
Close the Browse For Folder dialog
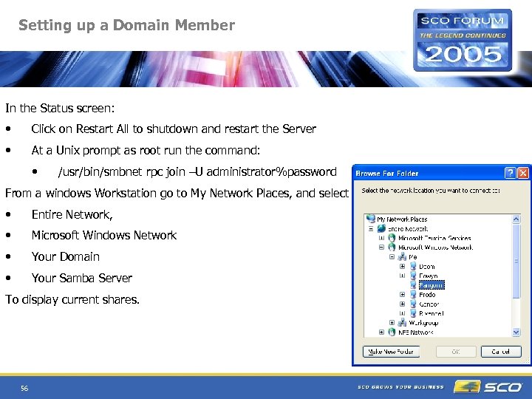[x=523, y=173]
